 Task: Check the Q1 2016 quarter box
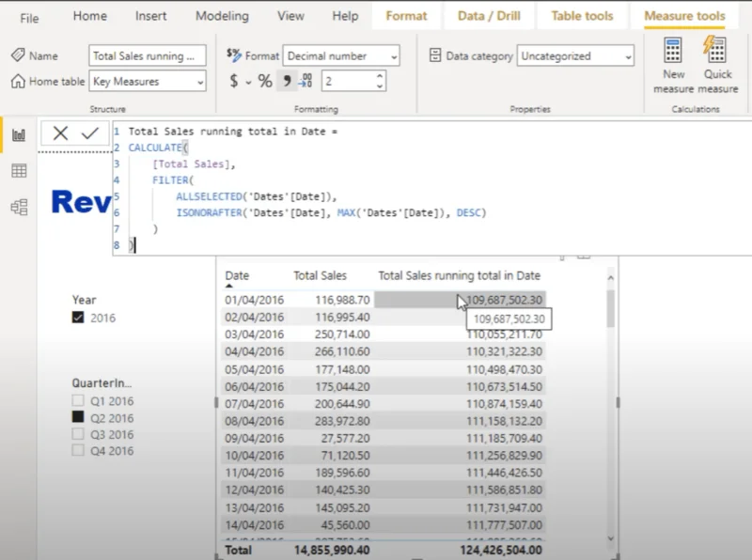coord(78,400)
